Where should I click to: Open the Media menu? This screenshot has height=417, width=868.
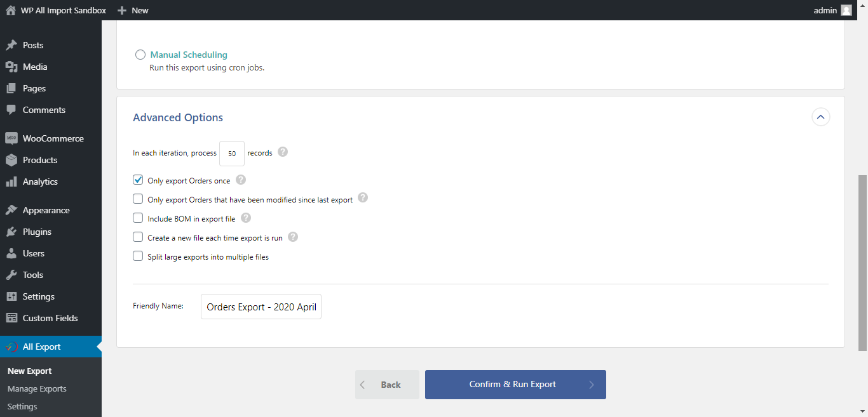pyautogui.click(x=51, y=67)
